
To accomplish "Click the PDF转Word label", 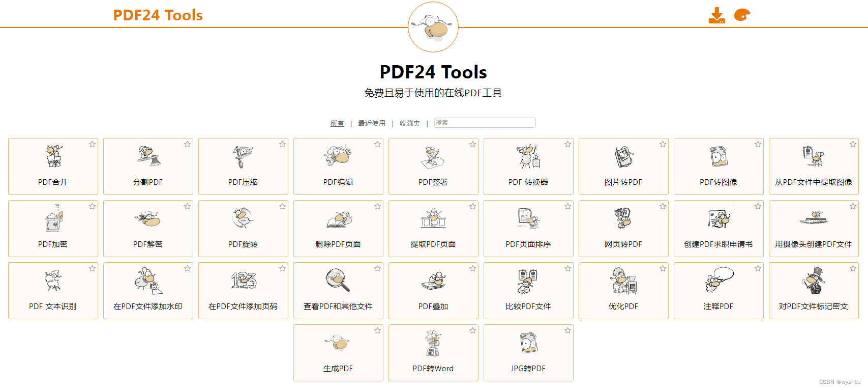I will point(433,368).
